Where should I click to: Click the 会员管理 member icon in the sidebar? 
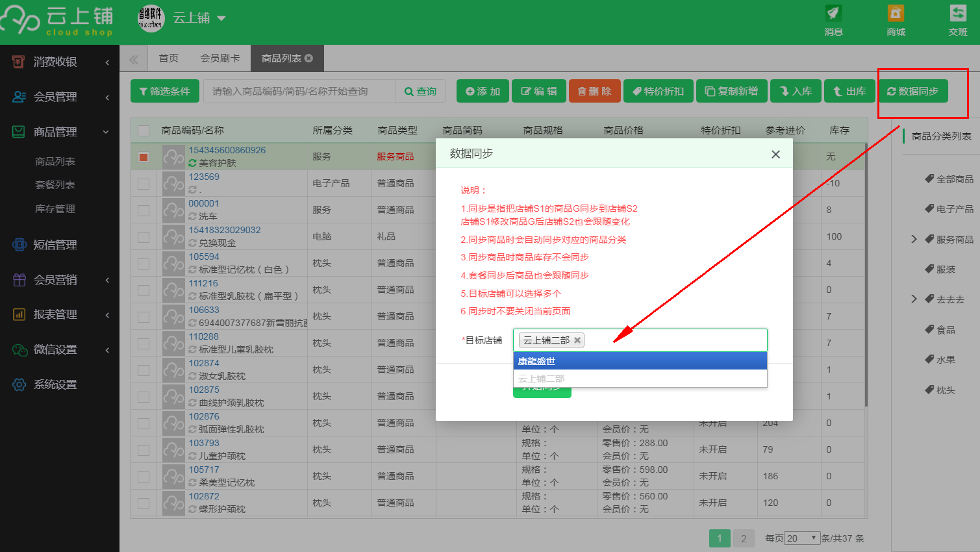pyautogui.click(x=19, y=97)
